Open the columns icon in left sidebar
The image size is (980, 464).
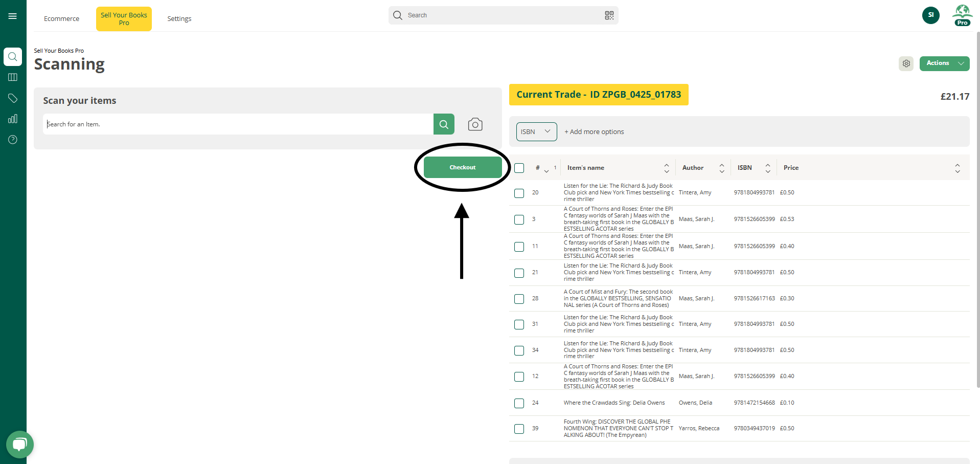pos(13,77)
